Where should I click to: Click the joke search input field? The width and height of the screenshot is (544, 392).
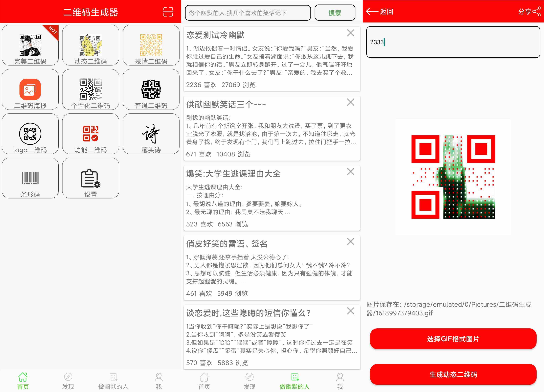click(248, 13)
